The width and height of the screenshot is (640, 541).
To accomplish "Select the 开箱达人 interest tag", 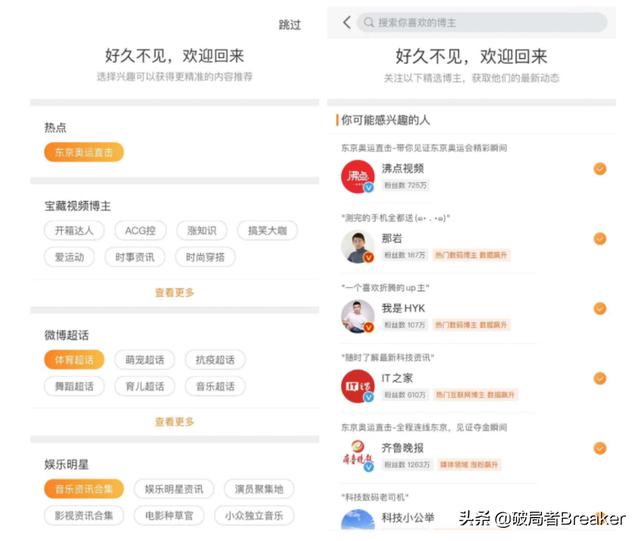I will pos(74,231).
